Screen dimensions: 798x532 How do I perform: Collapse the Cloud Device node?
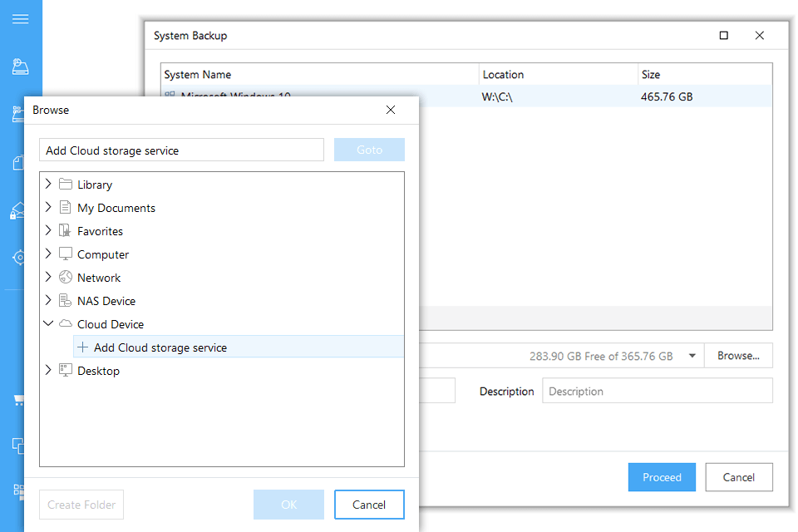pyautogui.click(x=48, y=323)
